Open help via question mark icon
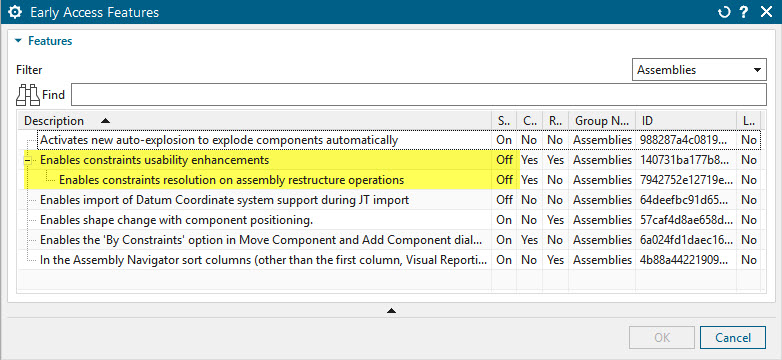Screen dimensions: 782x360 pyautogui.click(x=745, y=12)
